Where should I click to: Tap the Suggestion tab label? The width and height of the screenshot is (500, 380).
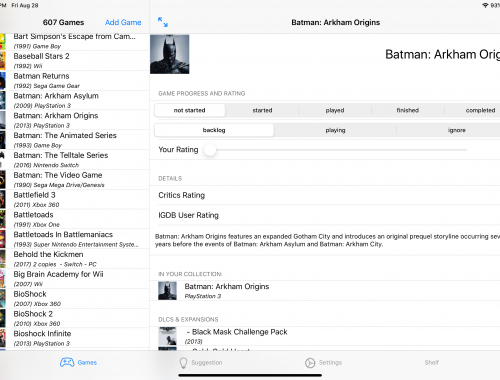click(207, 362)
